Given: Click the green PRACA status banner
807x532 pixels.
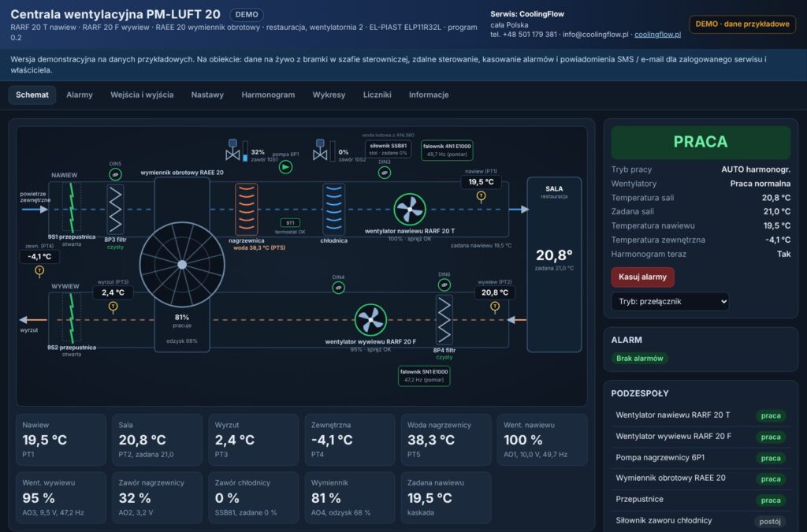Looking at the screenshot, I should click(x=701, y=142).
